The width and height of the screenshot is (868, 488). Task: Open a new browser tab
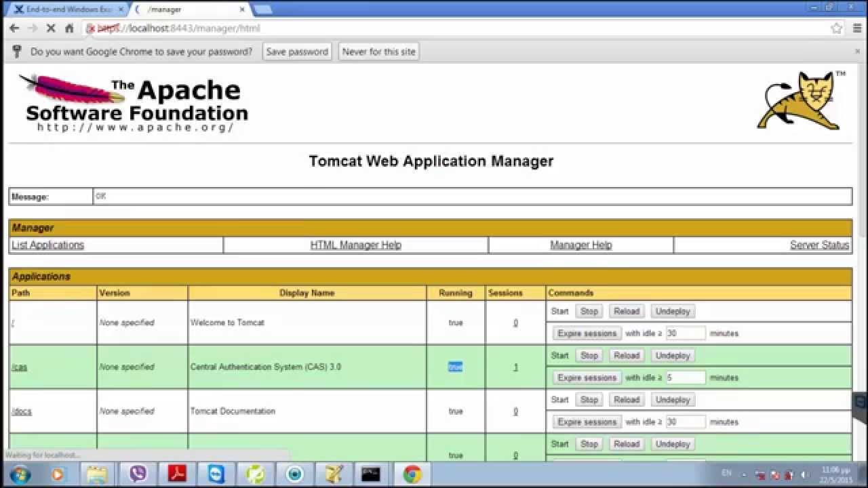tap(262, 9)
